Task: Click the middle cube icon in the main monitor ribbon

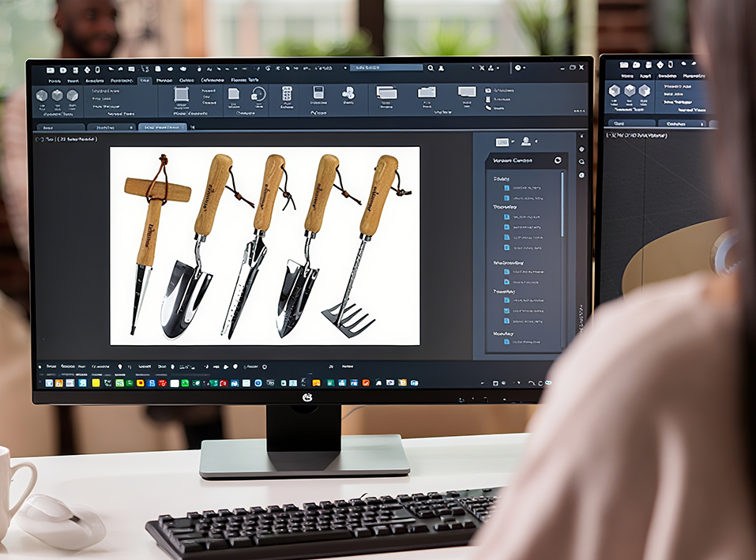Action: point(58,96)
